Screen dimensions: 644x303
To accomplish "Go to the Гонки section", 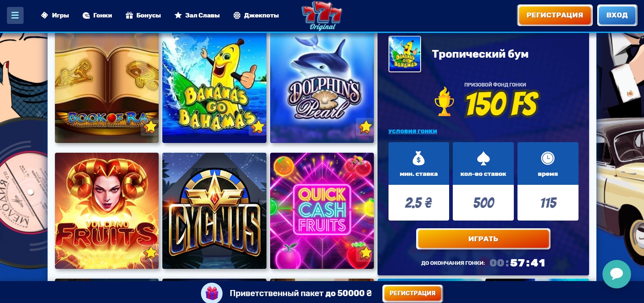I will tap(97, 15).
